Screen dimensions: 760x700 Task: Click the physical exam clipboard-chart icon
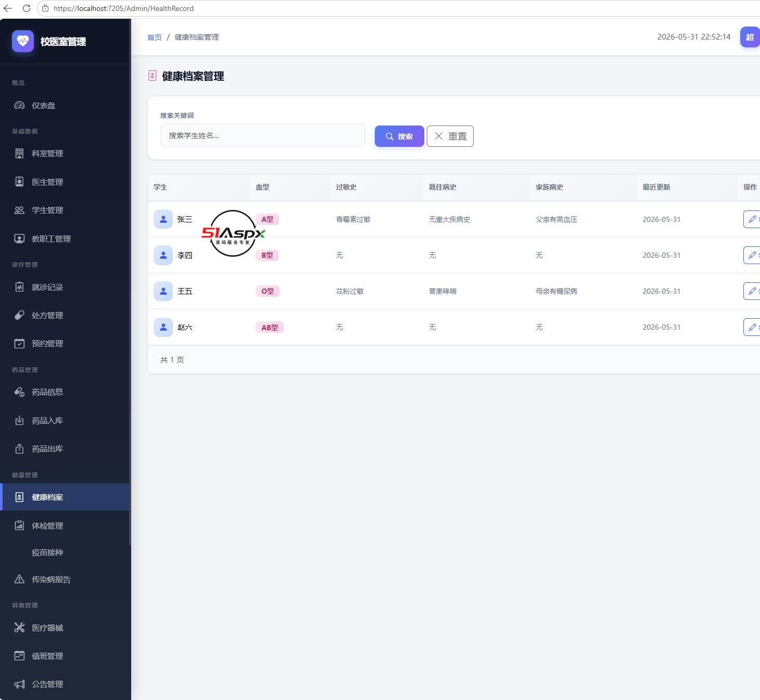pyautogui.click(x=19, y=526)
